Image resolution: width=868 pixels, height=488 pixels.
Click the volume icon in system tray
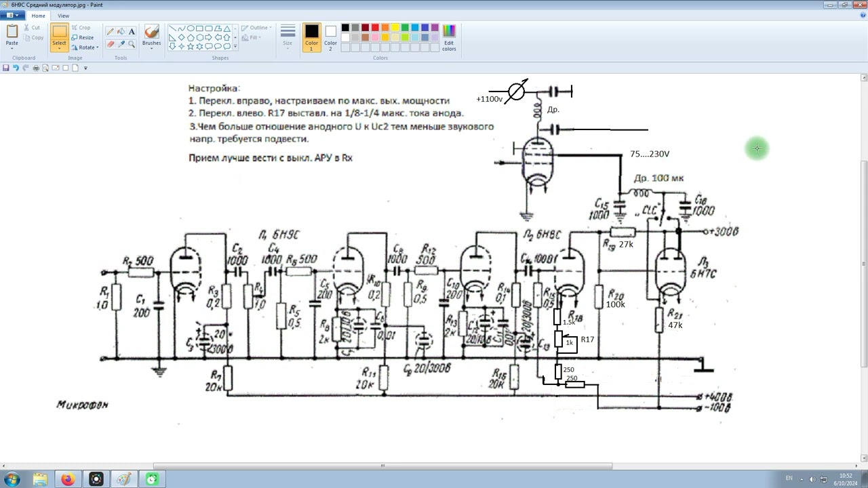[x=812, y=479]
